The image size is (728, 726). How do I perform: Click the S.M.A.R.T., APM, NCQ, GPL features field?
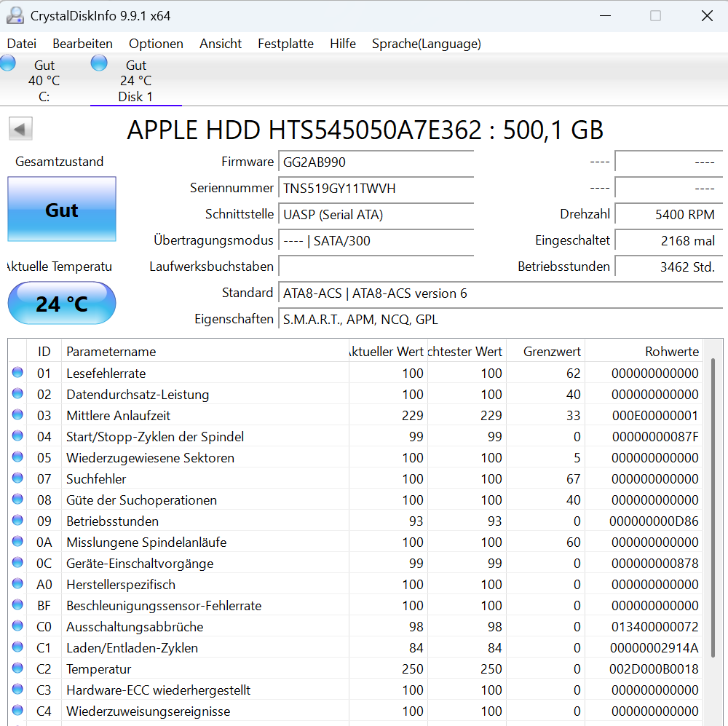(x=501, y=319)
